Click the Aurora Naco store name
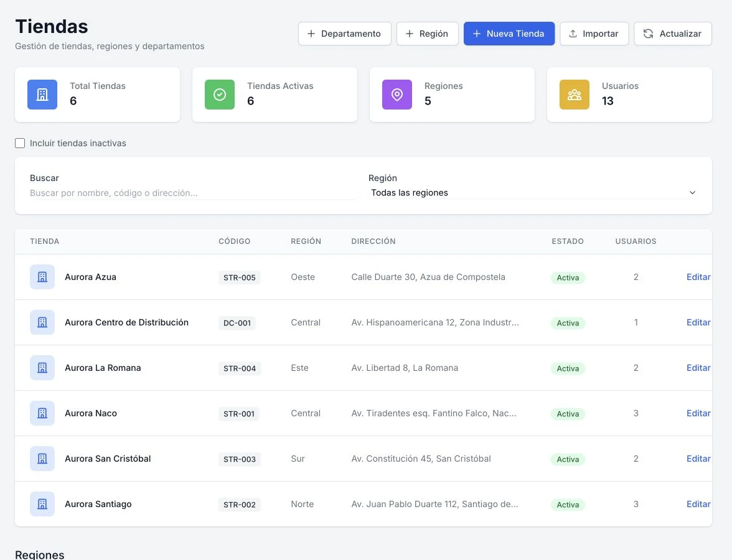The width and height of the screenshot is (732, 560). [91, 413]
